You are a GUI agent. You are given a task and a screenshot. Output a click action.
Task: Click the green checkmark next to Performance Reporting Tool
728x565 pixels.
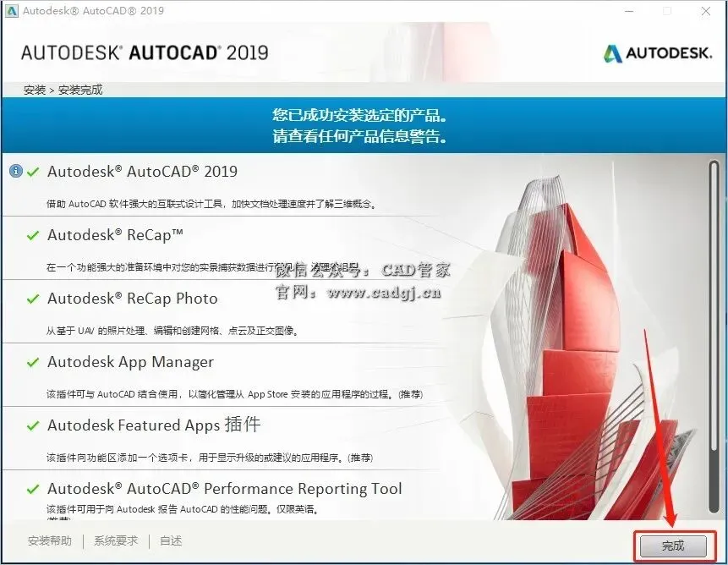click(x=33, y=490)
